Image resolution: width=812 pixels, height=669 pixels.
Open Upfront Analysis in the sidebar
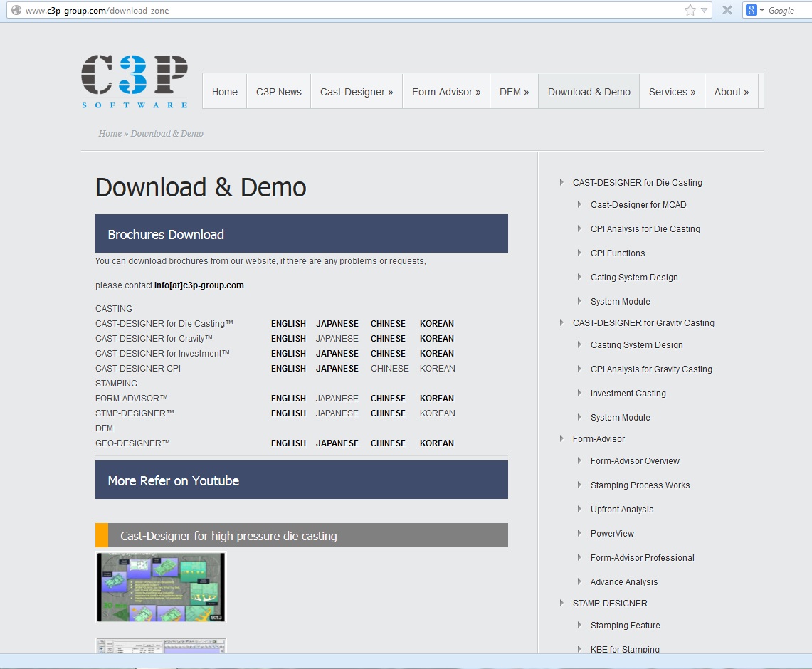click(622, 510)
